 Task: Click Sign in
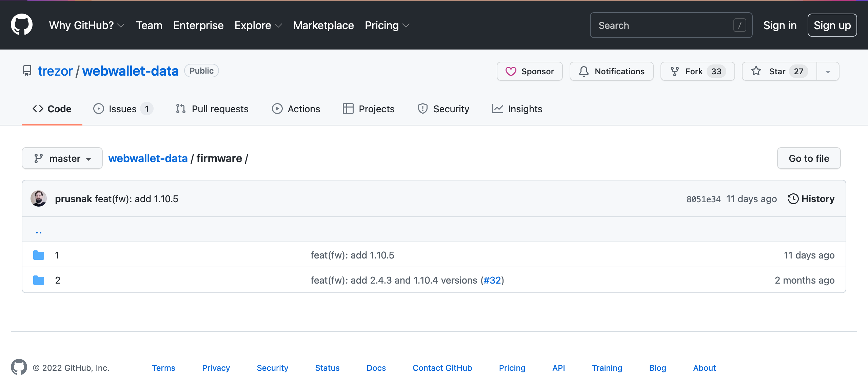780,25
